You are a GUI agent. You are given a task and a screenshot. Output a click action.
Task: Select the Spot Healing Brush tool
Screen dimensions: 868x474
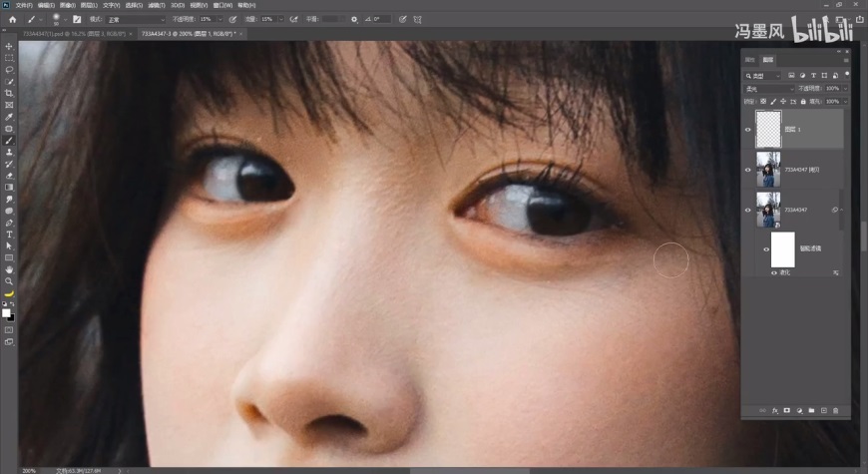[x=9, y=129]
